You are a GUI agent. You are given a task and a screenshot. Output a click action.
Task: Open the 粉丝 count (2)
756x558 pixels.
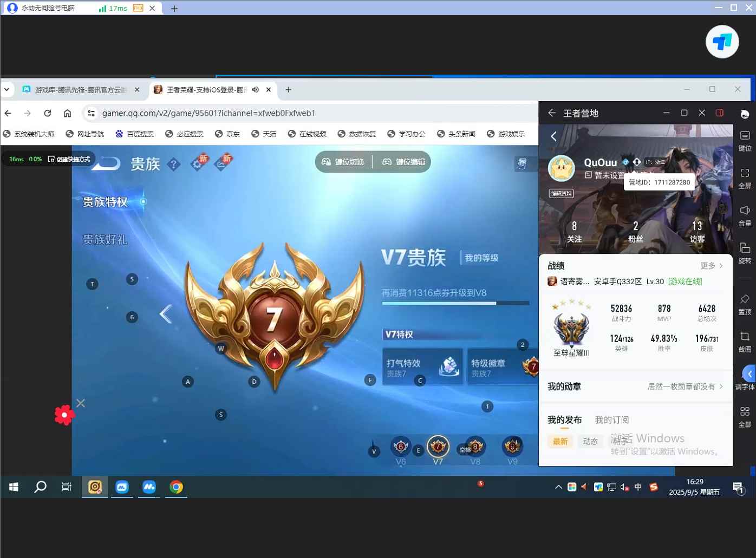(x=636, y=232)
